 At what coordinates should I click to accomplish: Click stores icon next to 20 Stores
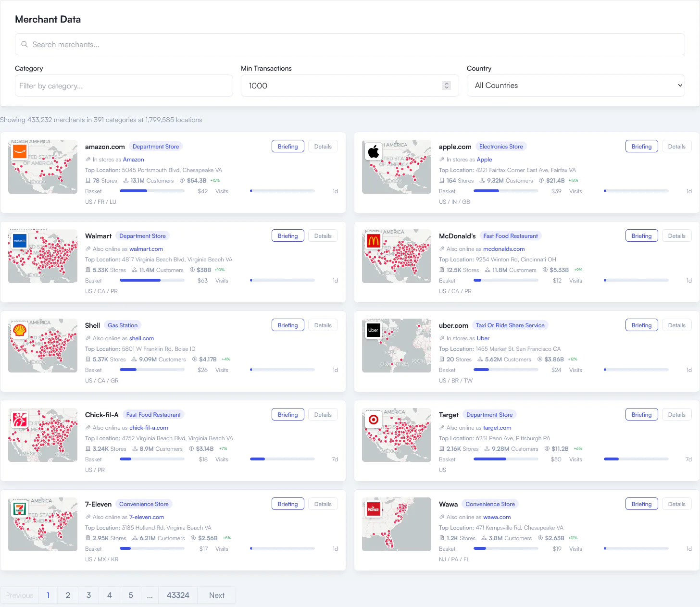click(x=442, y=359)
